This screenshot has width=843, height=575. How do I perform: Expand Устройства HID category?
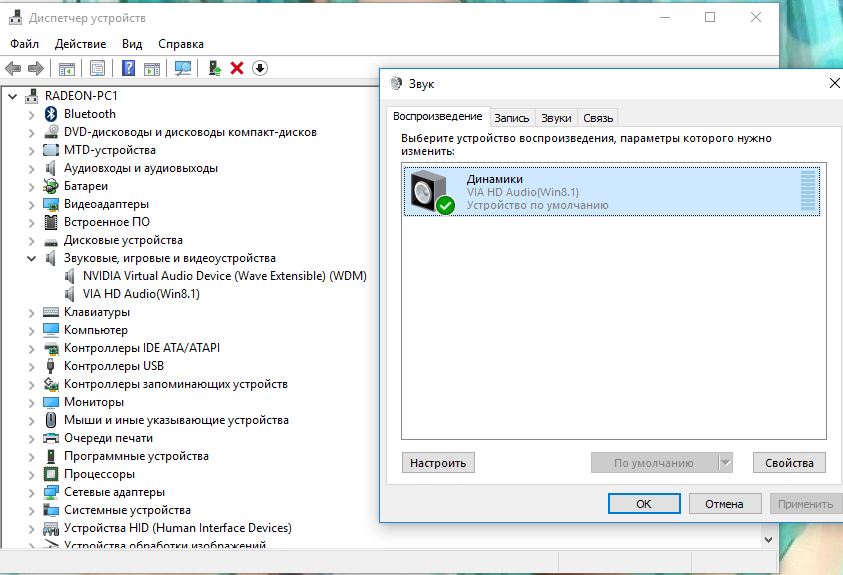coord(31,529)
